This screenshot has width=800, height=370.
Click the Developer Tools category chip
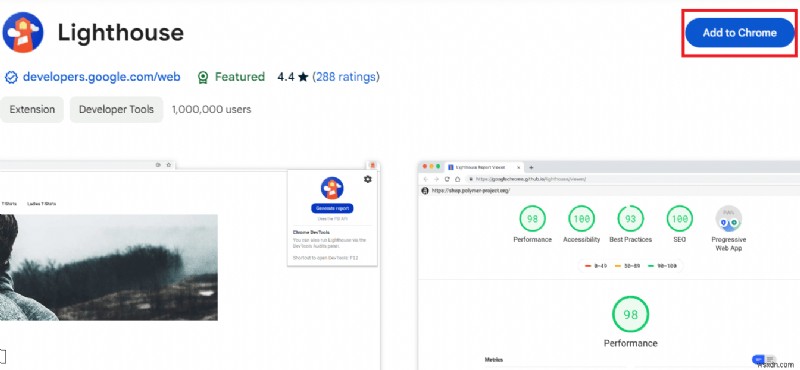(116, 109)
